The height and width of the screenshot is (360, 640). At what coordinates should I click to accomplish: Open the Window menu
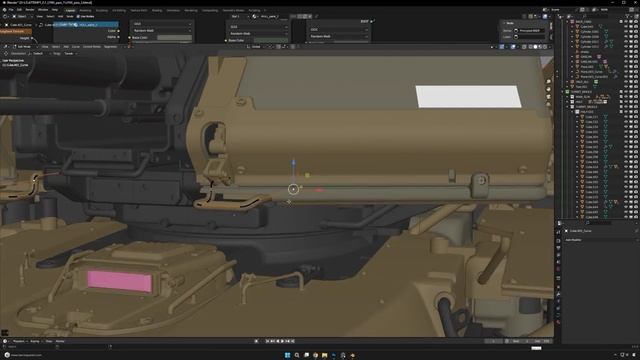pos(43,10)
